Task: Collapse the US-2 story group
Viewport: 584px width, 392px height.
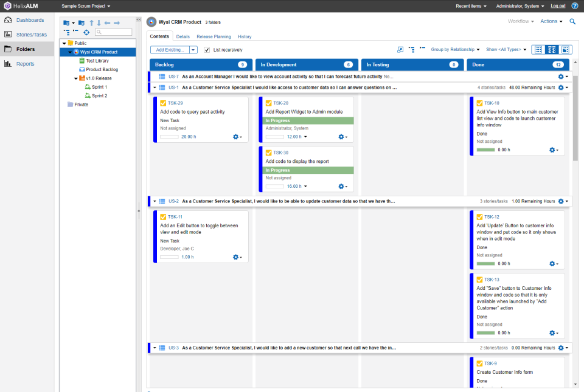Action: pyautogui.click(x=155, y=201)
